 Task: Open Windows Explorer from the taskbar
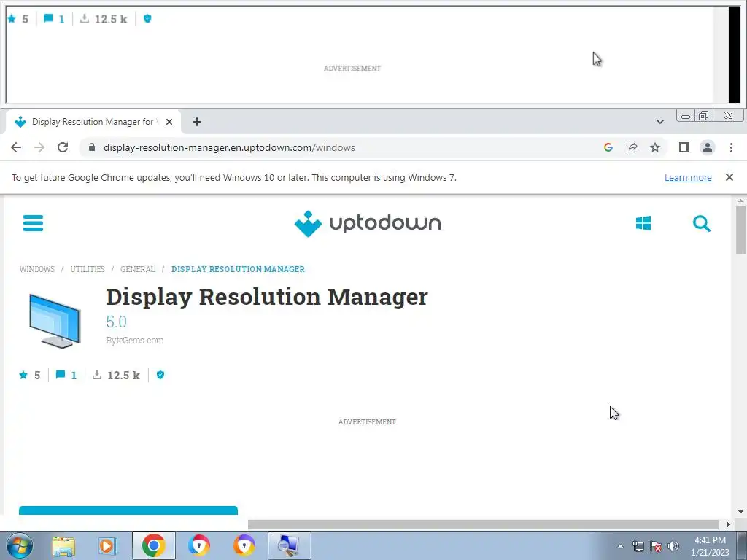[63, 545]
